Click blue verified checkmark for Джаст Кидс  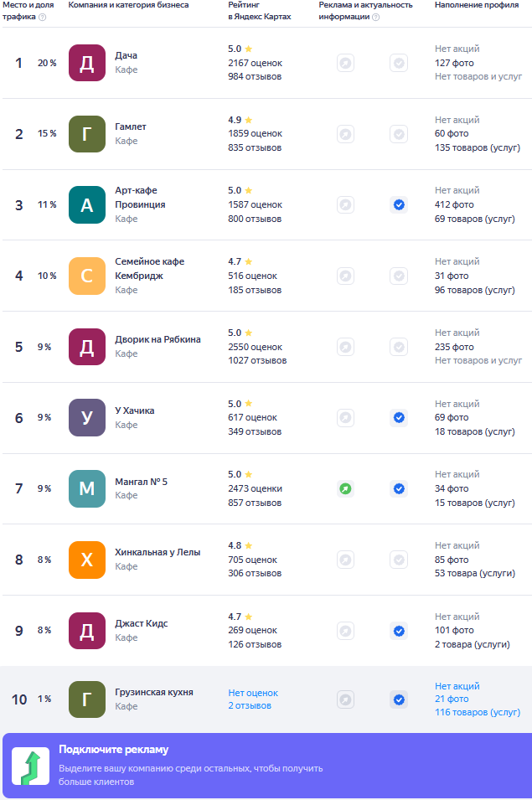click(x=399, y=631)
